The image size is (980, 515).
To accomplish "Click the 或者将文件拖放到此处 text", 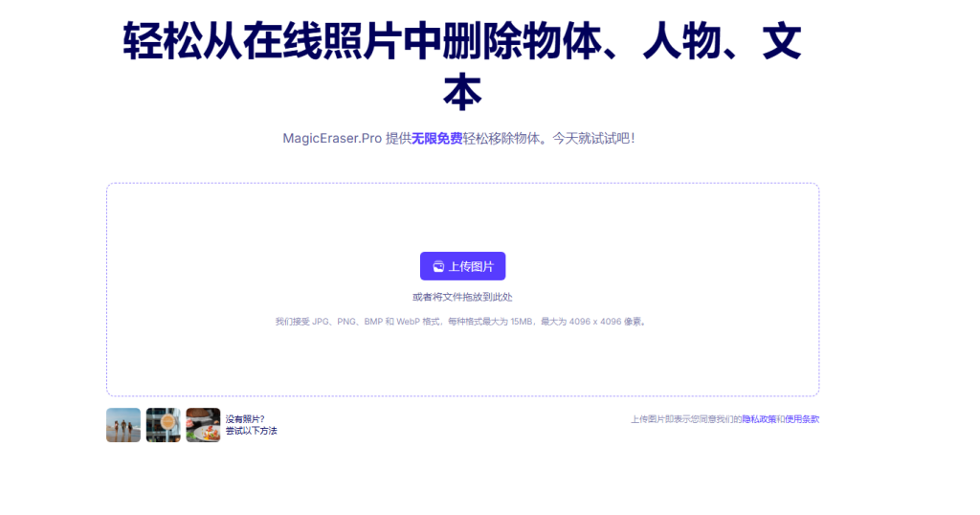I will pyautogui.click(x=462, y=297).
